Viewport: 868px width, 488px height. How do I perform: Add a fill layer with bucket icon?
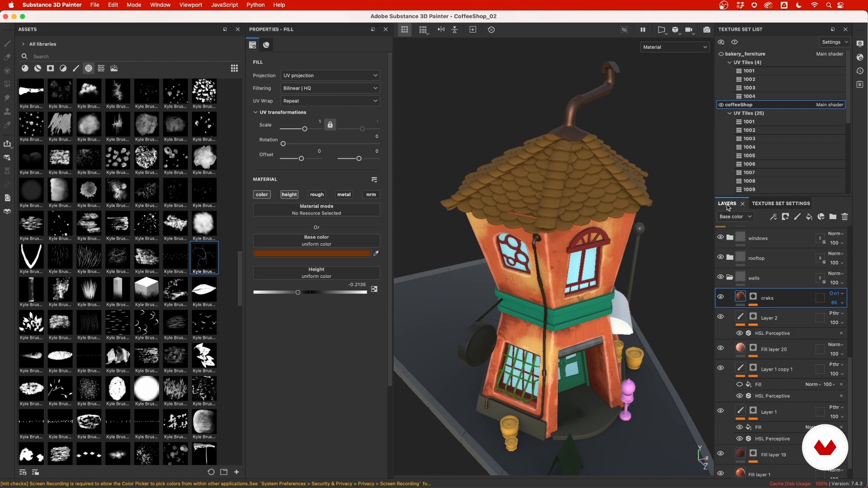809,217
